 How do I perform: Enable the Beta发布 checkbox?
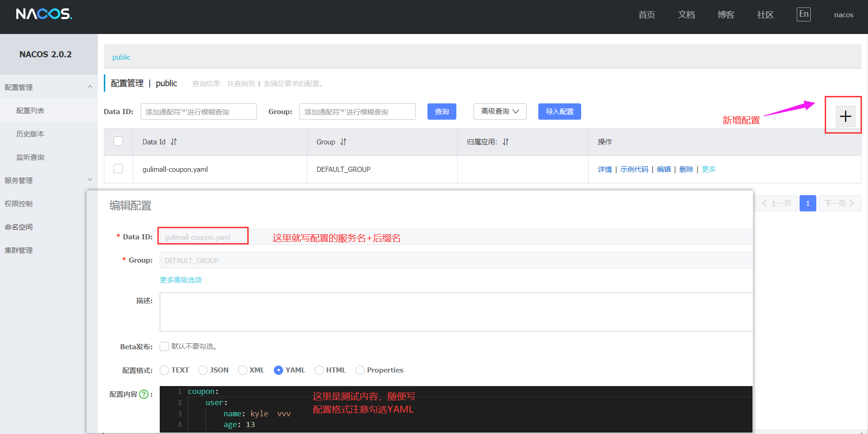[x=164, y=346]
